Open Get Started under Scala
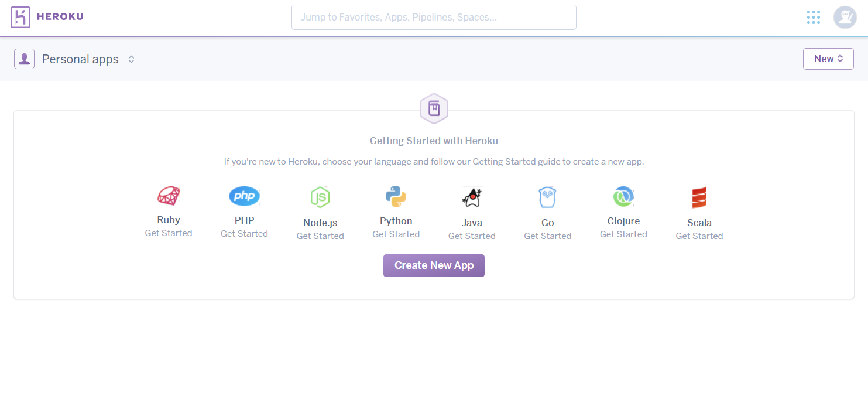Screen dimensions: 868x399 [x=699, y=236]
